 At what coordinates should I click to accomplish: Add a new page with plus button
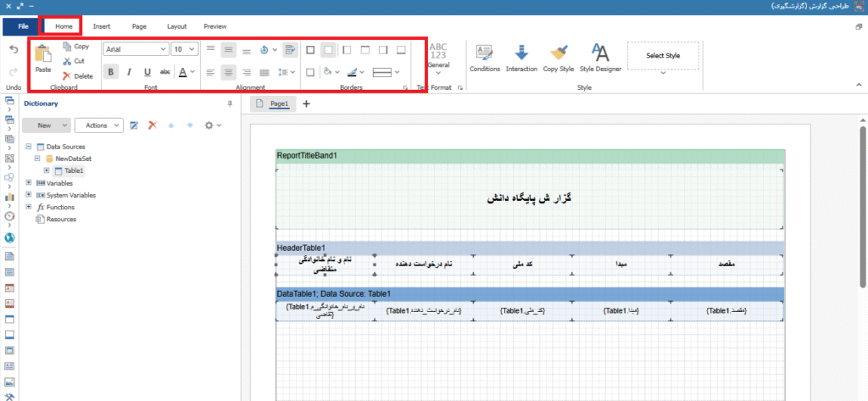(307, 104)
